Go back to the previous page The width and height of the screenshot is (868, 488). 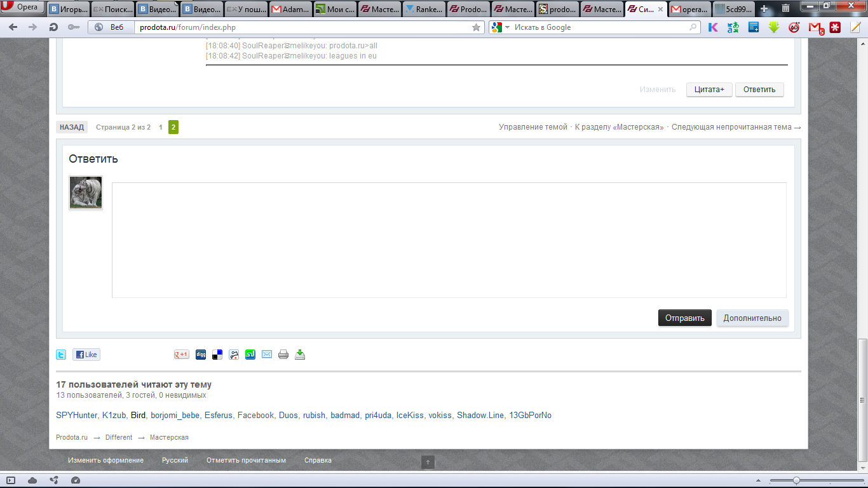(x=13, y=27)
